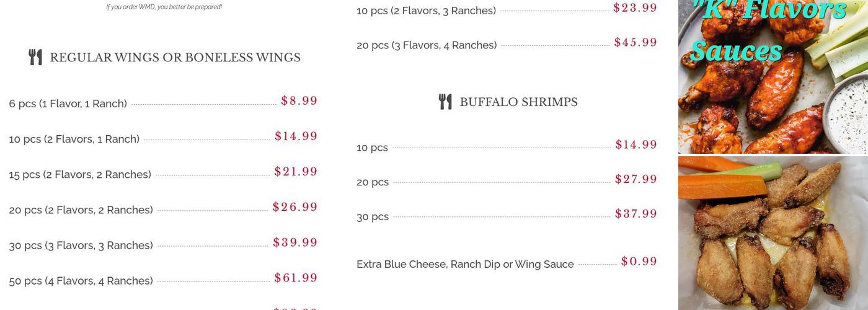Select the 10 pcs (2 Flavors, 1 Ranch) item
The width and height of the screenshot is (868, 310).
74,139
